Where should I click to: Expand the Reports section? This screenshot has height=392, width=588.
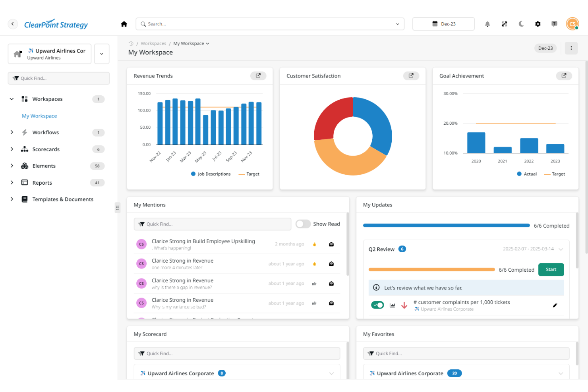point(12,182)
